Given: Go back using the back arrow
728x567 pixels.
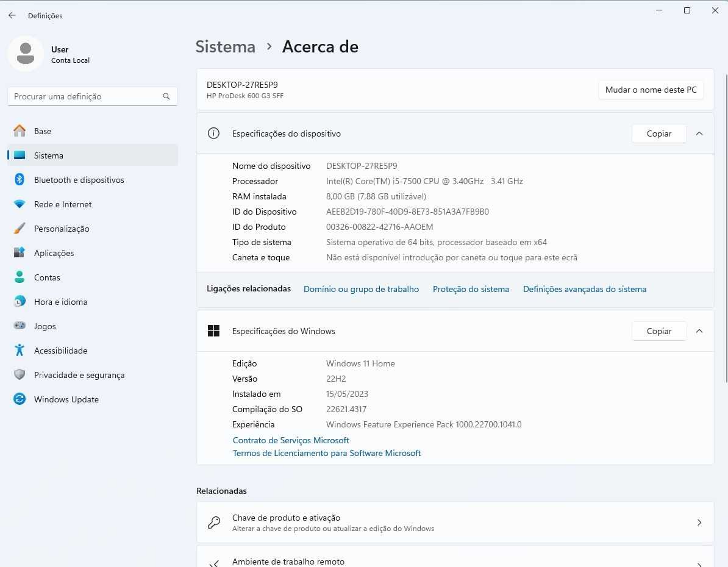Looking at the screenshot, I should pyautogui.click(x=12, y=15).
